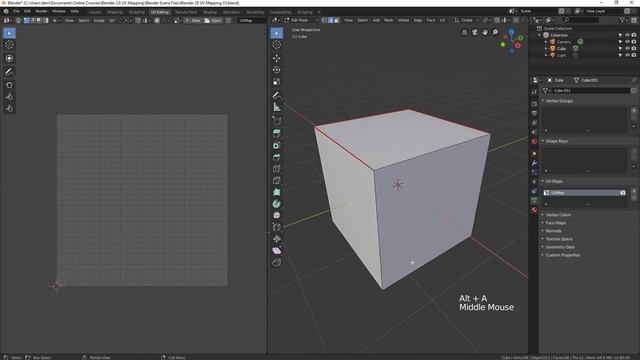Expand the Cube object in the outliner

click(546, 49)
